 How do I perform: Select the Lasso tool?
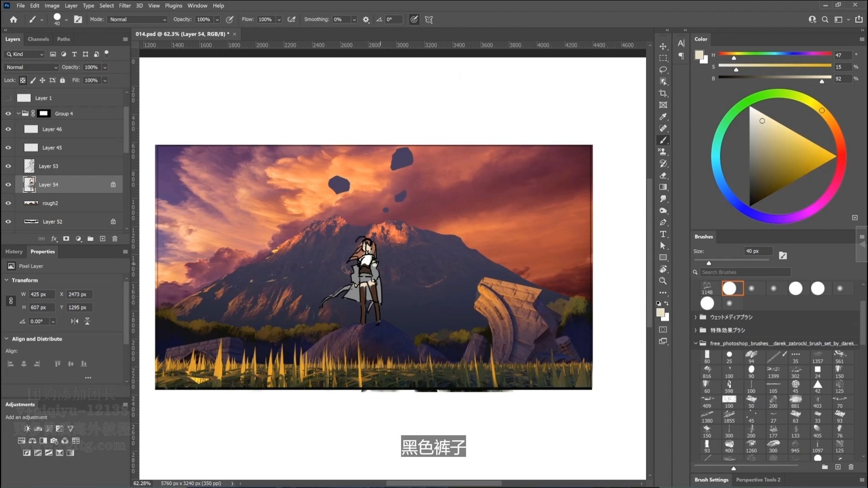coord(663,70)
